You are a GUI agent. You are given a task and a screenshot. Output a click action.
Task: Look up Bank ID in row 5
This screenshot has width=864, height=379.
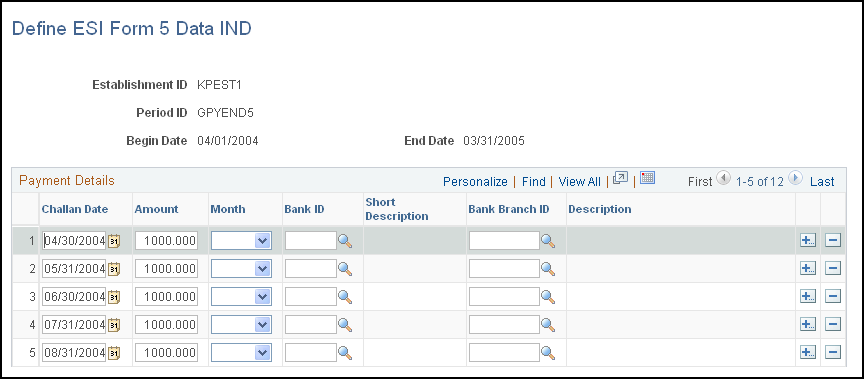(x=345, y=353)
